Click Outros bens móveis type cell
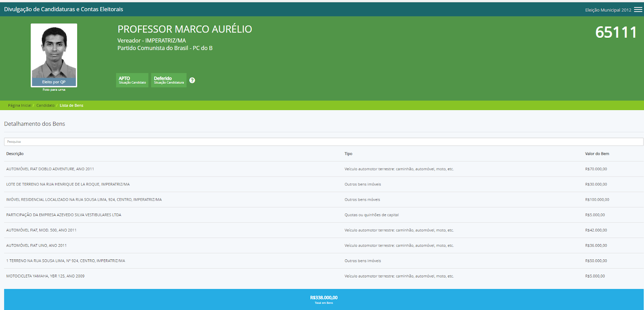644x310 pixels. (362, 199)
